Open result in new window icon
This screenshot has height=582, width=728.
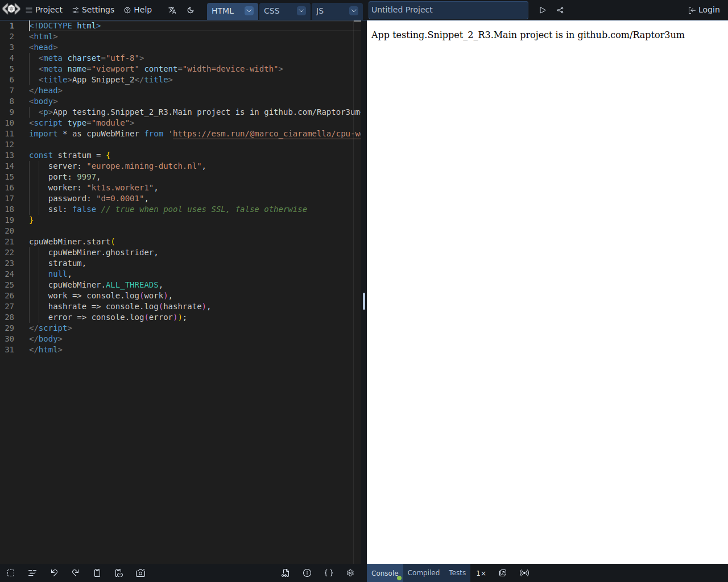[x=503, y=573]
